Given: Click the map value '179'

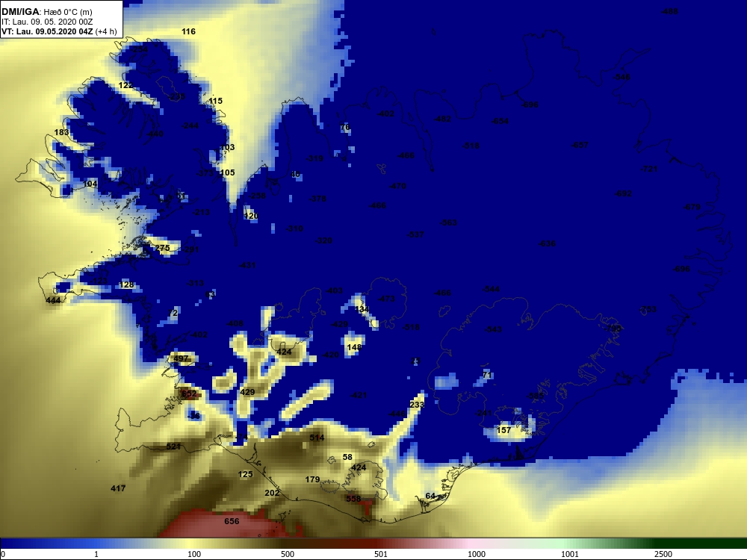Looking at the screenshot, I should (312, 479).
